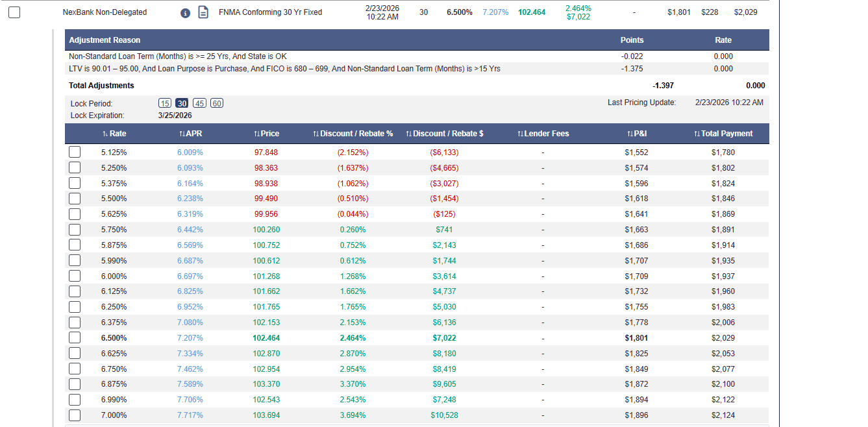Screen dimensions: 868x427
Task: Sort the table by the P&I column
Action: 637,134
